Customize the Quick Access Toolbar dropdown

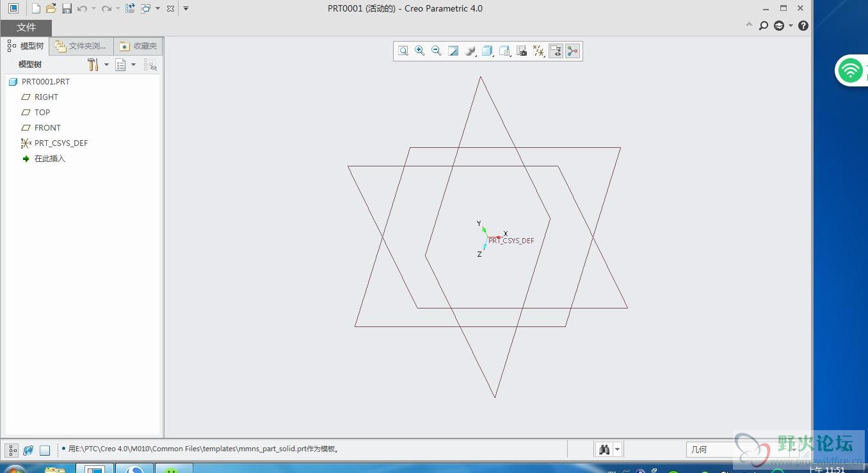coord(186,8)
